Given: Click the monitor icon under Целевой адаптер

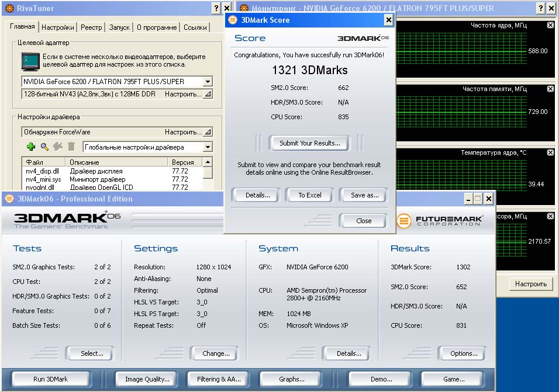Looking at the screenshot, I should click(x=30, y=61).
